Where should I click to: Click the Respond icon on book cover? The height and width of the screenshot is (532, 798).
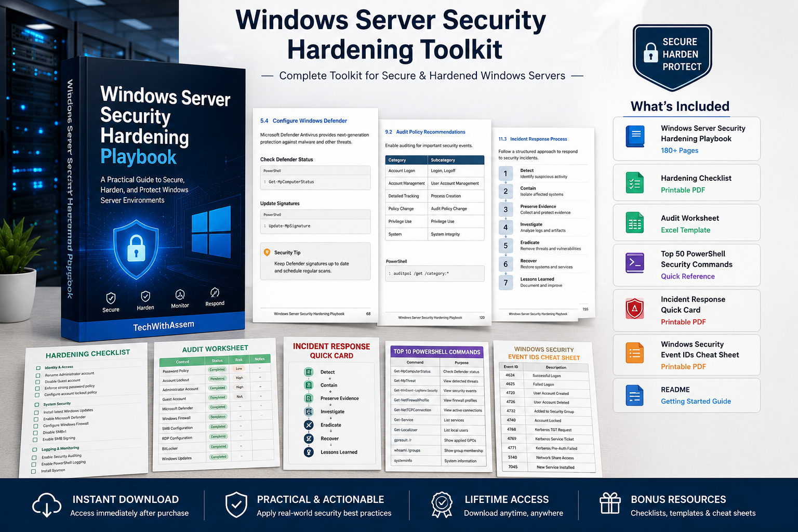point(215,292)
